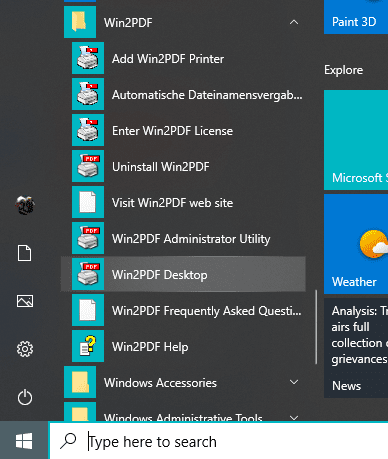Launch Win2PDF Administrator Utility
388x459 pixels.
(183, 238)
